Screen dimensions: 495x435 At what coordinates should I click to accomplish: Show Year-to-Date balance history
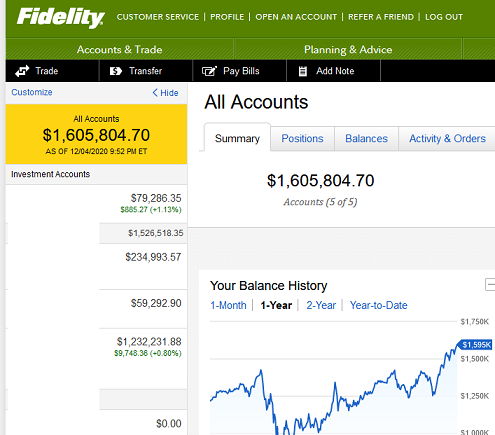378,305
